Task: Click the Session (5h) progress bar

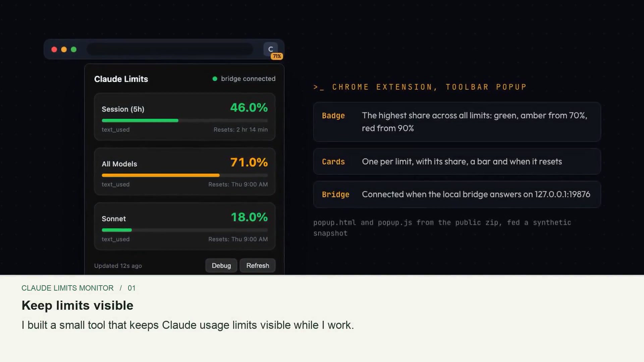Action: coord(185,120)
